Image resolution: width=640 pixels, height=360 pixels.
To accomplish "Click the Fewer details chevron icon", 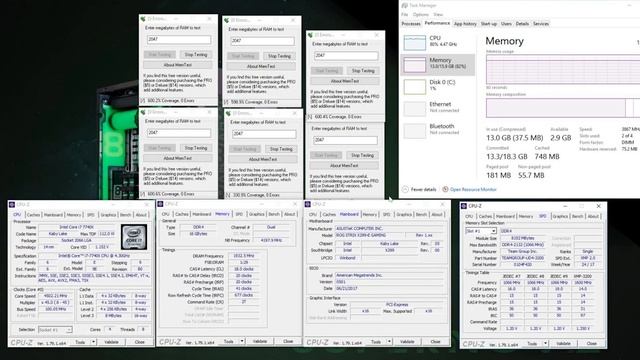I will [x=405, y=189].
